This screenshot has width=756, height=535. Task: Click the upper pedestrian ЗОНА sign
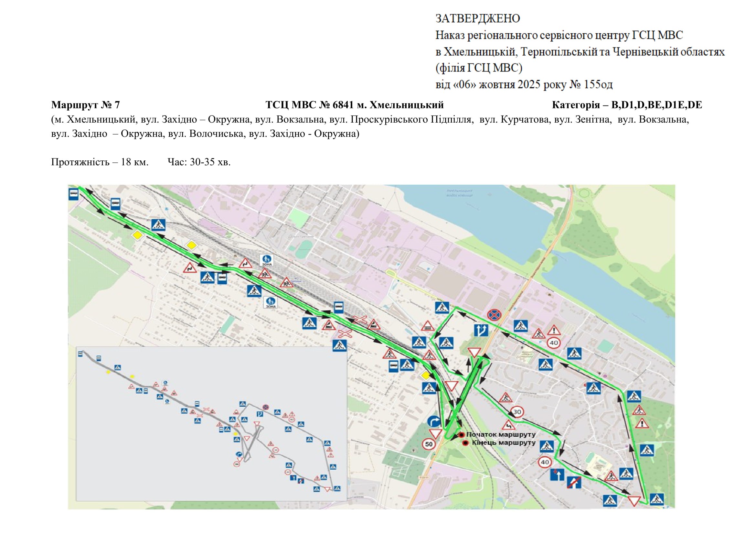click(266, 260)
